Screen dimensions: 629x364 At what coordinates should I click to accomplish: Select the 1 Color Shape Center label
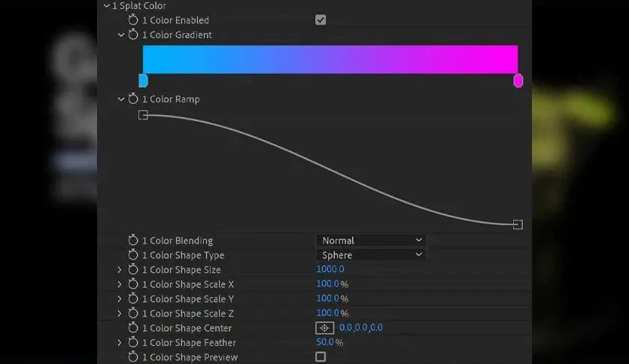click(x=187, y=328)
